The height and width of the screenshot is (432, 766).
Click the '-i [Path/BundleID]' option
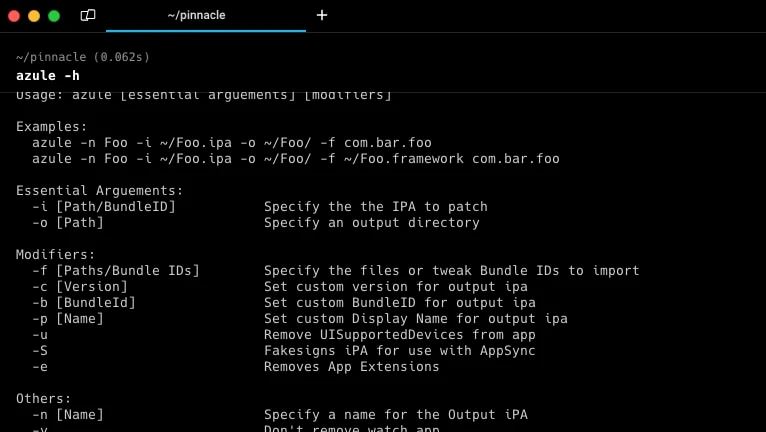click(x=104, y=207)
